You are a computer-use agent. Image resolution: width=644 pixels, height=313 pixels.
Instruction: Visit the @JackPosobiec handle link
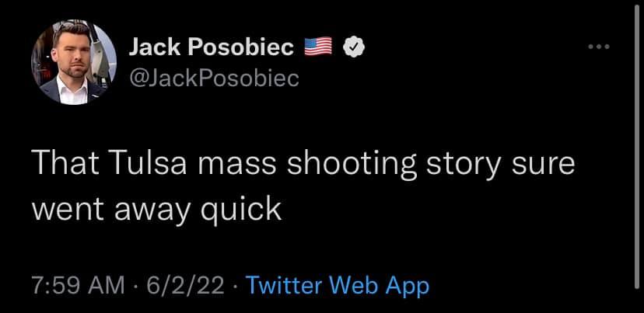pyautogui.click(x=212, y=78)
